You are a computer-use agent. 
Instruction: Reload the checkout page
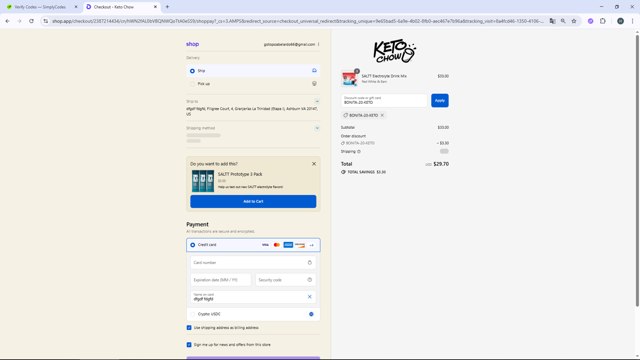tap(31, 21)
